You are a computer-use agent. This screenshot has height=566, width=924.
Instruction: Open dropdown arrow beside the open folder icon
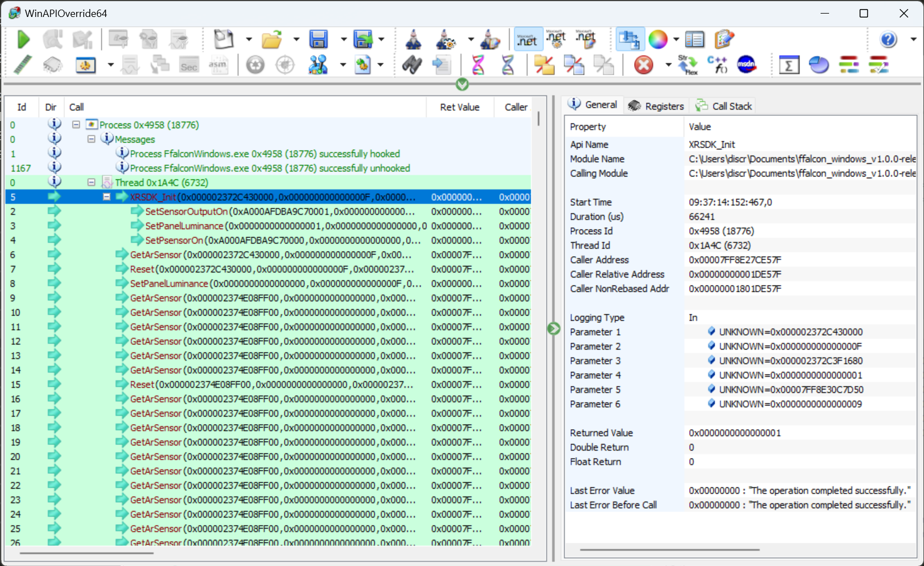click(296, 40)
